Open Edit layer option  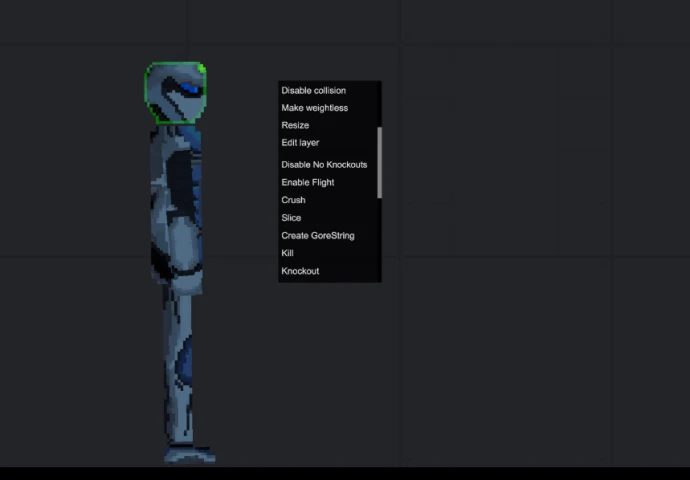(300, 143)
